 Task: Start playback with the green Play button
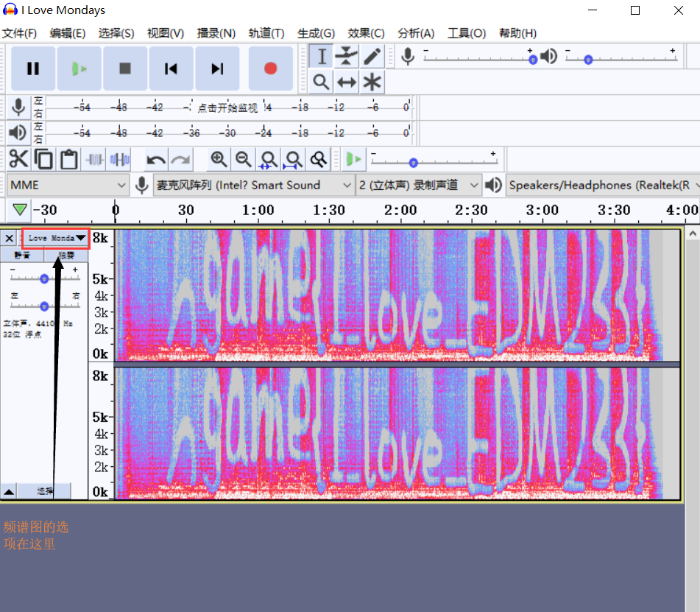point(79,68)
